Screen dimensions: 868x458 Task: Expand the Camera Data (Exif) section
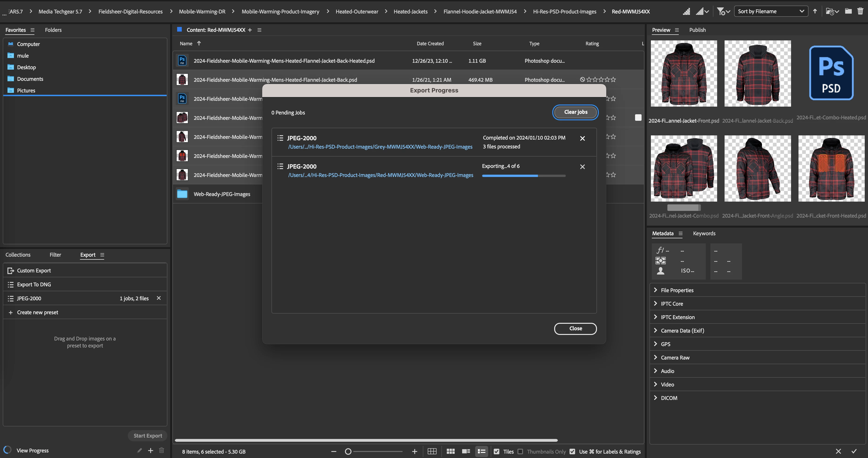pos(682,330)
